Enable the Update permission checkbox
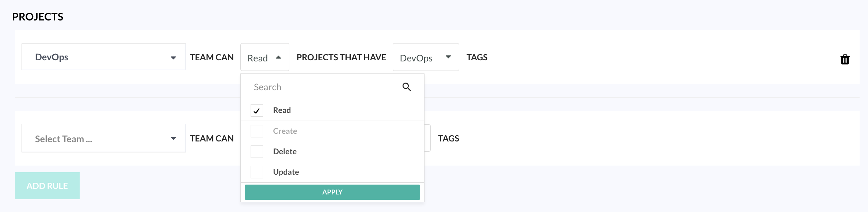 click(257, 172)
